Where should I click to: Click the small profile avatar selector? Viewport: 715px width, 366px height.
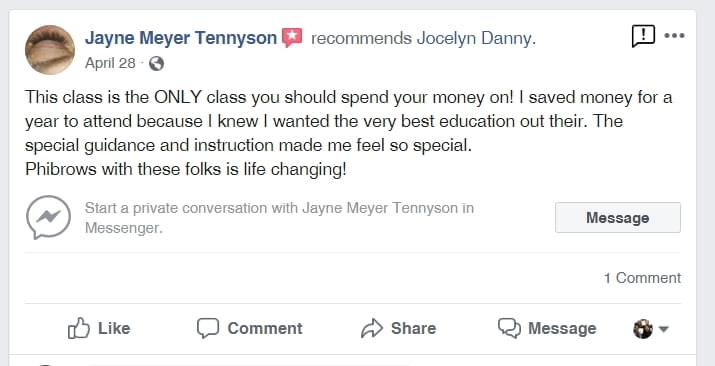tap(643, 329)
